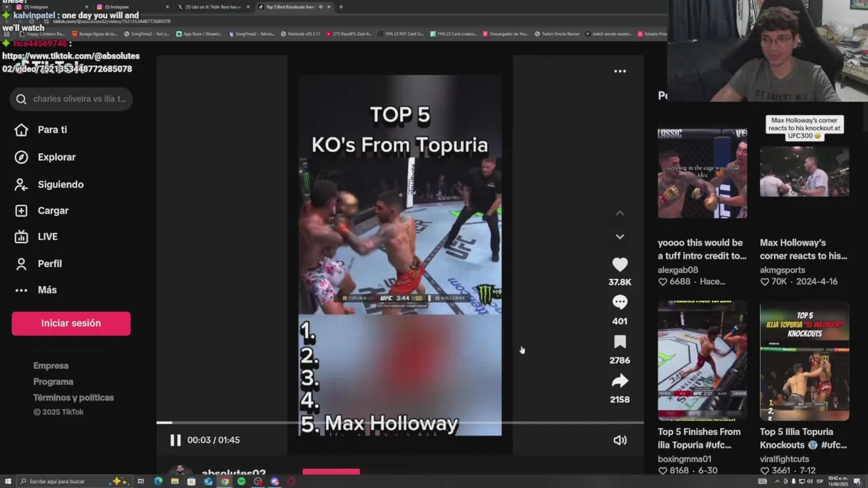Open the App Store / Streamlabs bookmark
This screenshot has width=868, height=488.
pyautogui.click(x=199, y=33)
